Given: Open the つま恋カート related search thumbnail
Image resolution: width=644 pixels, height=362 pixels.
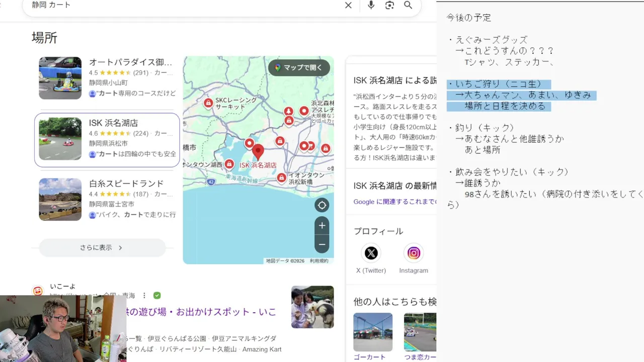Looking at the screenshot, I should 420,332.
